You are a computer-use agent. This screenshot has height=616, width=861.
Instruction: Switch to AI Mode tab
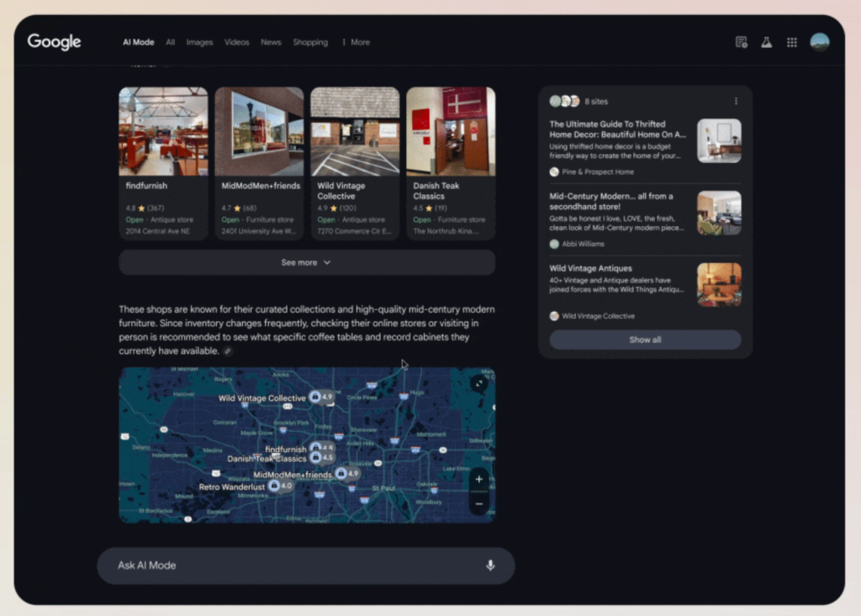pos(139,42)
